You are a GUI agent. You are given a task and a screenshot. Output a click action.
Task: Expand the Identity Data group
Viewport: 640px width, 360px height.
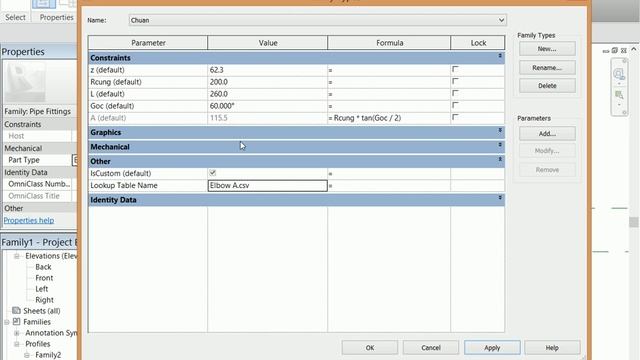click(x=500, y=198)
